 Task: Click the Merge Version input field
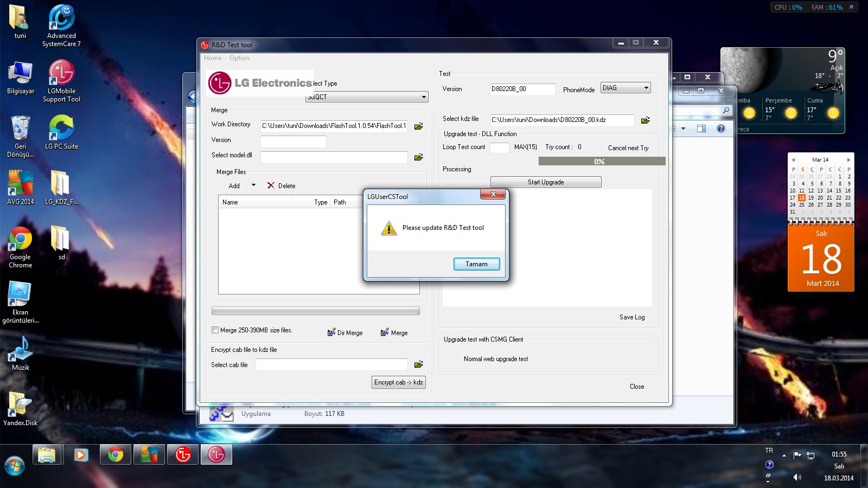coord(293,142)
